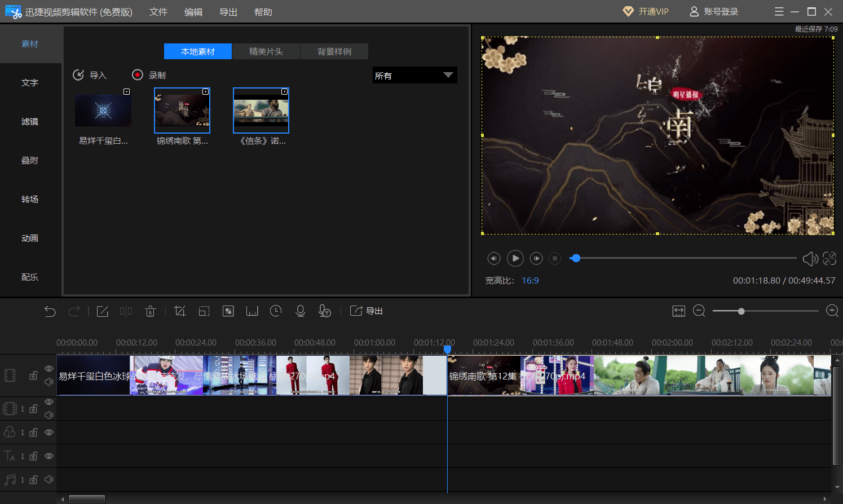Screen dimensions: 843x504
Task: Step forward one frame in preview
Action: coord(536,258)
